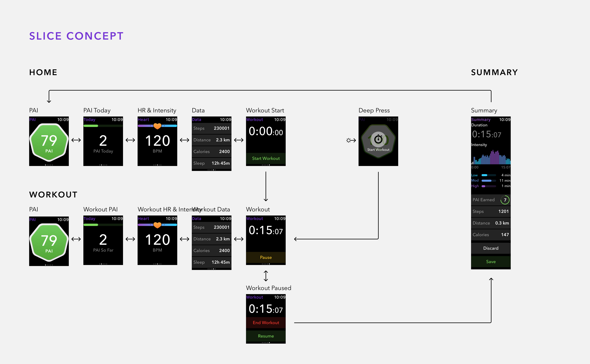Viewport: 590px width, 364px height.
Task: Tap the 79 PAI hexagon in Workout row
Action: point(49,242)
